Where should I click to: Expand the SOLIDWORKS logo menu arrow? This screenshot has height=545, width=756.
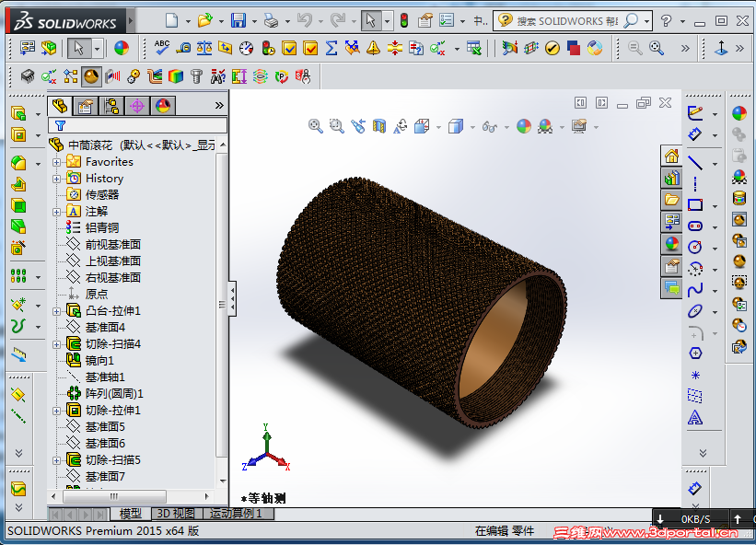click(x=131, y=21)
